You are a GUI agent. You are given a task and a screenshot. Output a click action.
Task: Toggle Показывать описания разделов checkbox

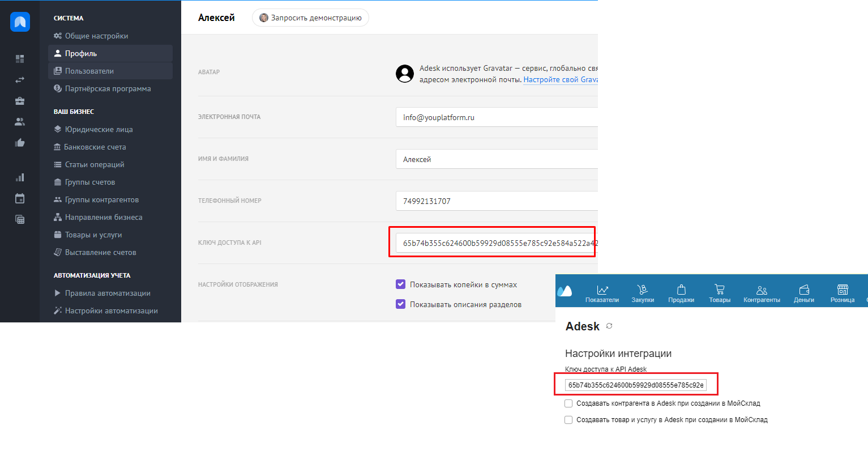click(x=400, y=304)
